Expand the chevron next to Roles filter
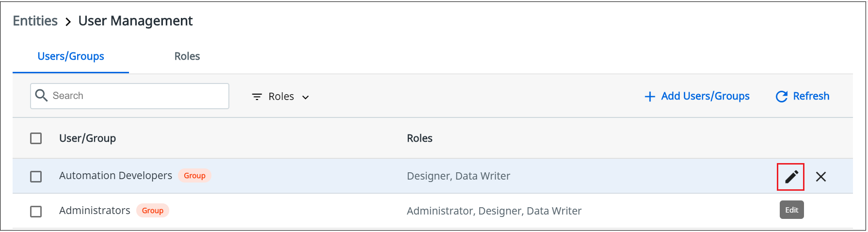 tap(305, 97)
